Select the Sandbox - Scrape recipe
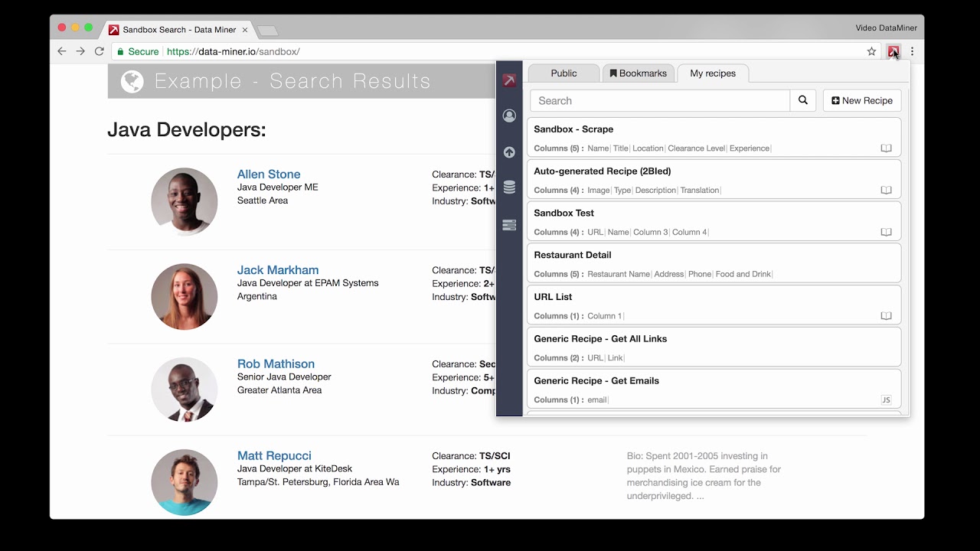Image resolution: width=980 pixels, height=551 pixels. pos(714,137)
